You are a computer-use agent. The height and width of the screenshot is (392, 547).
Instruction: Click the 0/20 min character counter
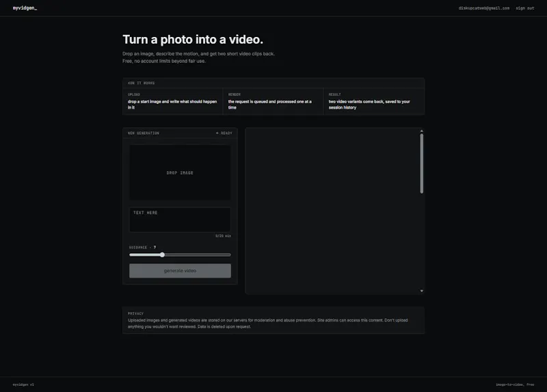tap(224, 236)
